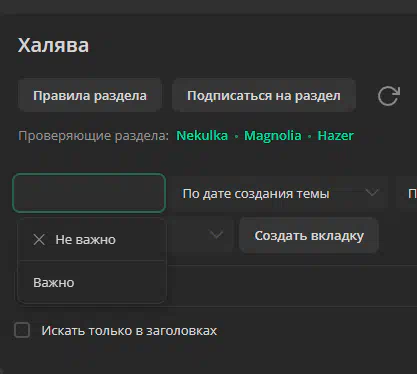Open the Magnolia user profile link

[x=273, y=136]
